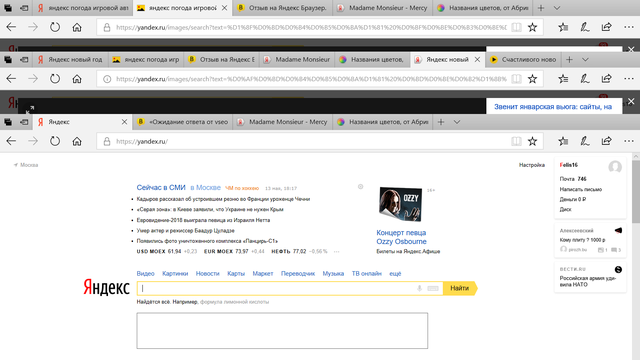Open the Видео service link

point(145,273)
